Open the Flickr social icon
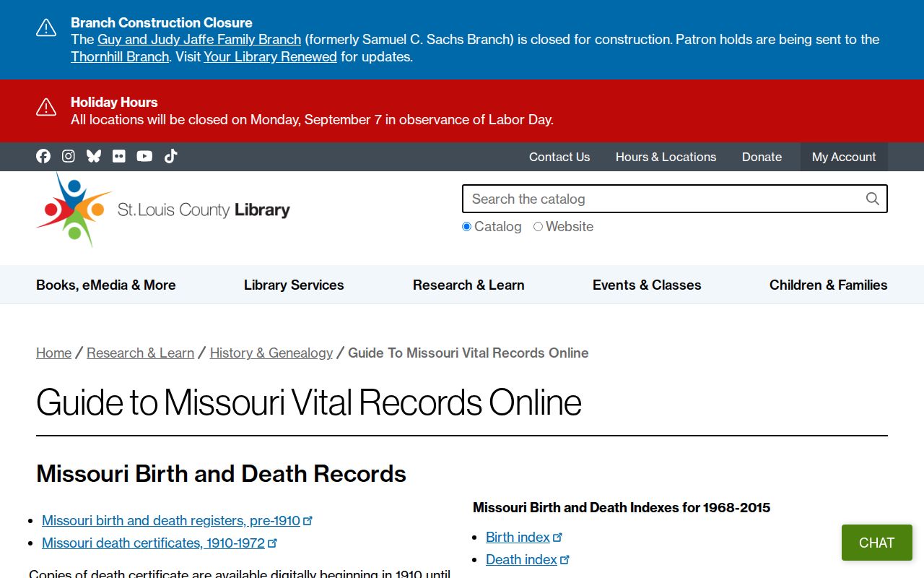 [119, 156]
